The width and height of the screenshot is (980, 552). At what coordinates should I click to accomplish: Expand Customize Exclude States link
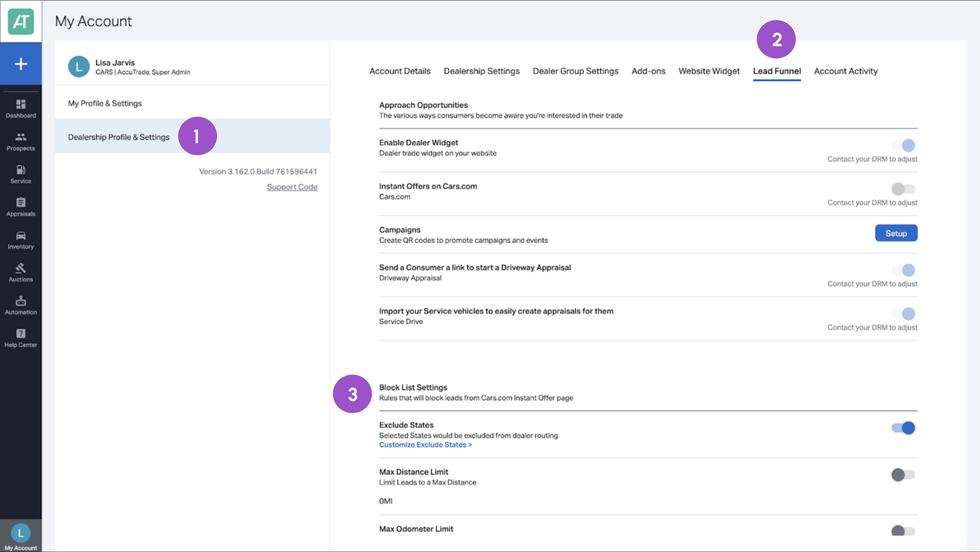pyautogui.click(x=425, y=445)
